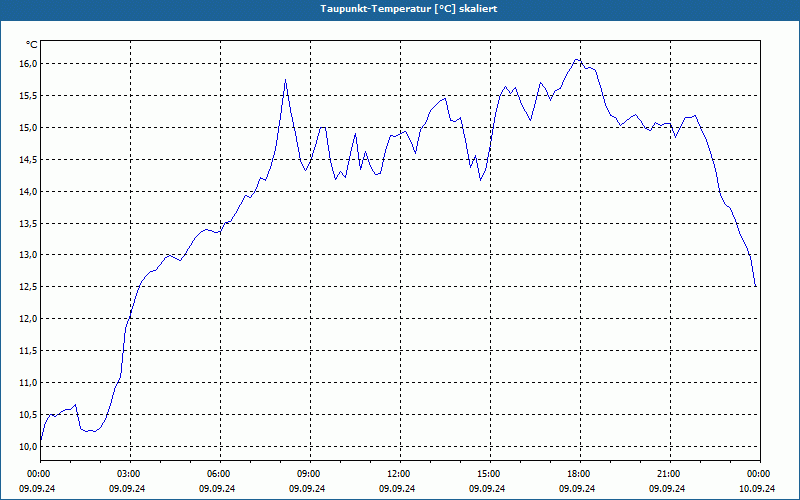The height and width of the screenshot is (500, 800).
Task: Select the "09:00" x-axis time label
Action: 310,474
